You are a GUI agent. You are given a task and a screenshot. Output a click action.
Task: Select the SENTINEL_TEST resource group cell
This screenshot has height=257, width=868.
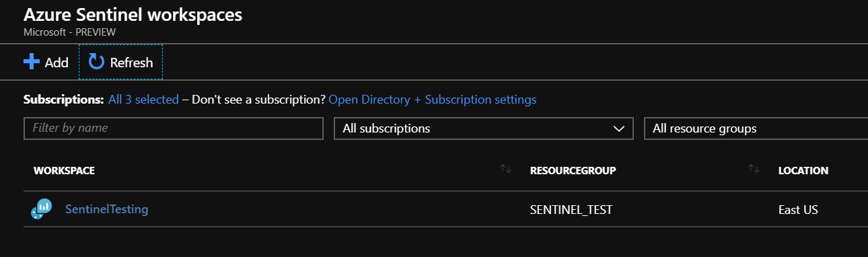571,210
